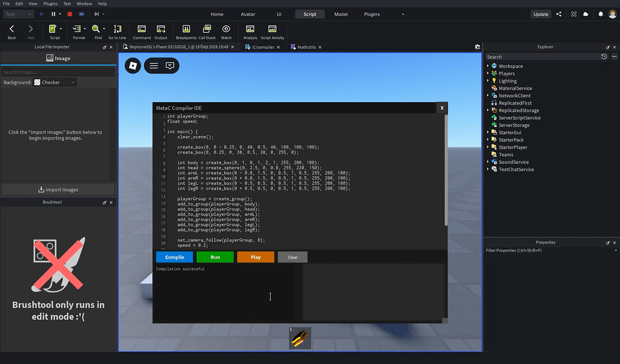Screen dimensions: 620x364
Task: Click the gray Clear button
Action: [x=292, y=257]
